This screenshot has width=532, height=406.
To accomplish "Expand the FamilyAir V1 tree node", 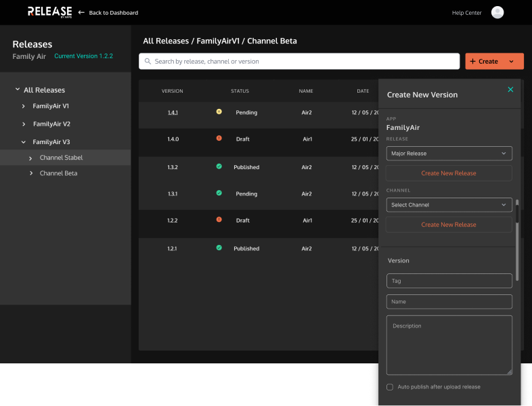I will 24,106.
